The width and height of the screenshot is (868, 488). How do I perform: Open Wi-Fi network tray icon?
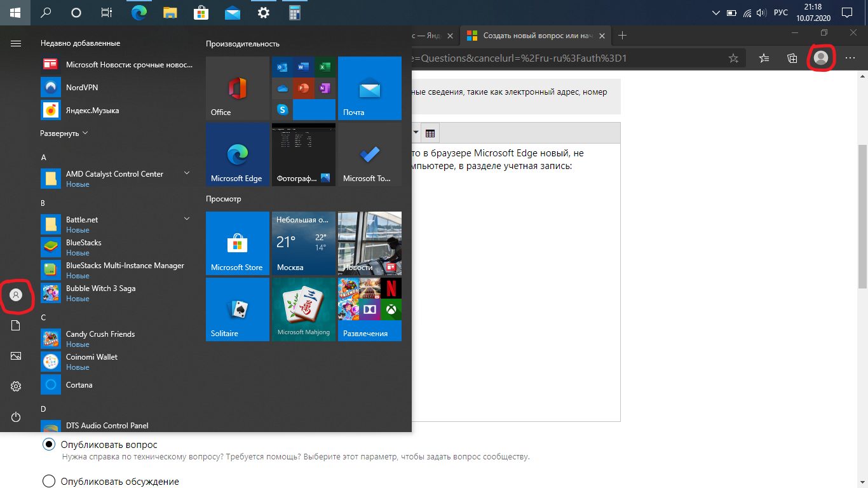coord(747,13)
